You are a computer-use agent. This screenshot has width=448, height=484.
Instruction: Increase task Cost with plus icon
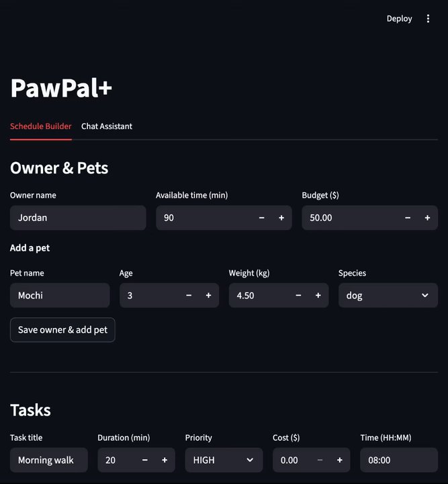pos(340,460)
